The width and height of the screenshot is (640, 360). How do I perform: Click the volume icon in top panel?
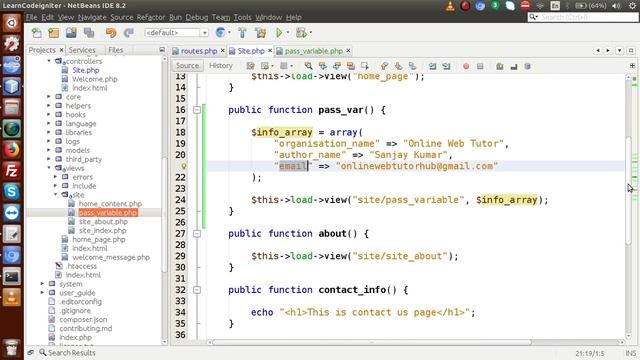coord(616,6)
